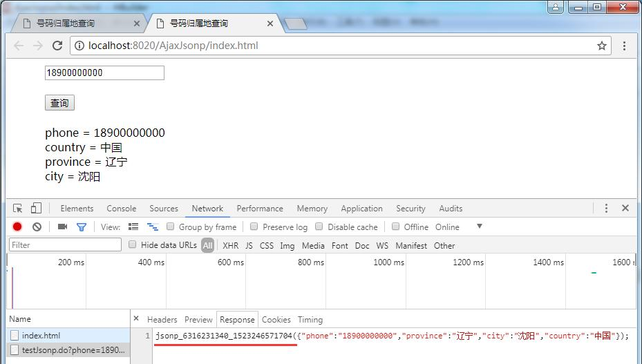This screenshot has height=364, width=642.
Task: Check the Offline option
Action: click(395, 227)
